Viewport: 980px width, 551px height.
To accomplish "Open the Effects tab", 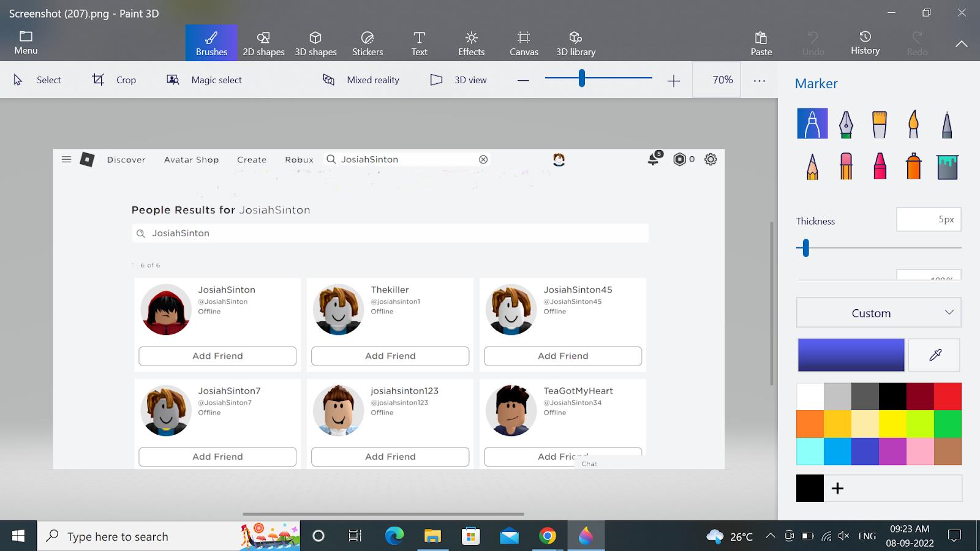I will pos(472,43).
